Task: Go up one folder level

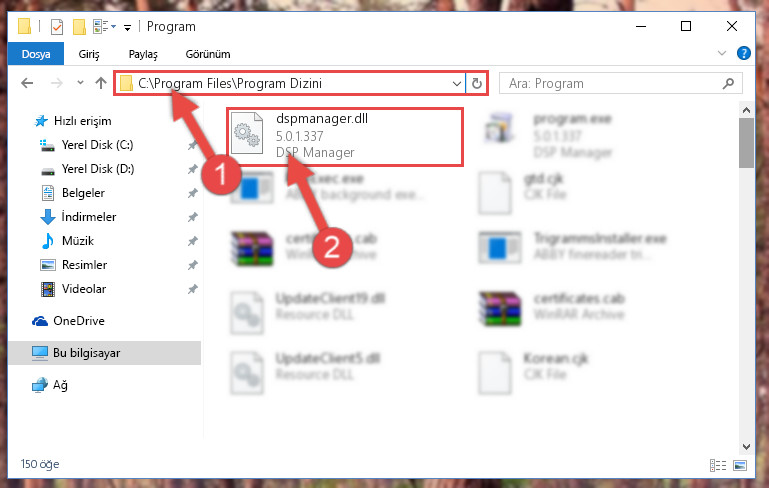Action: coord(101,83)
